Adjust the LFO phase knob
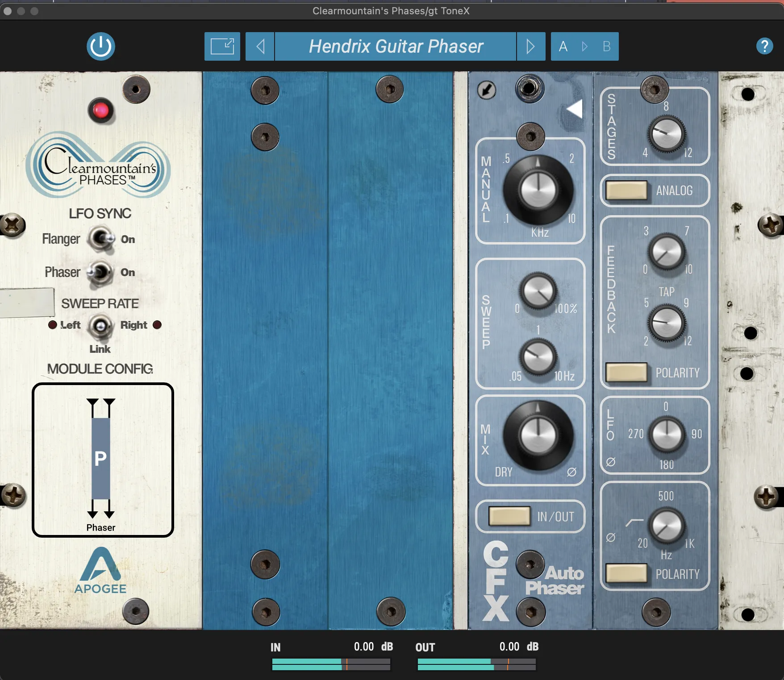784x680 pixels. (x=667, y=434)
